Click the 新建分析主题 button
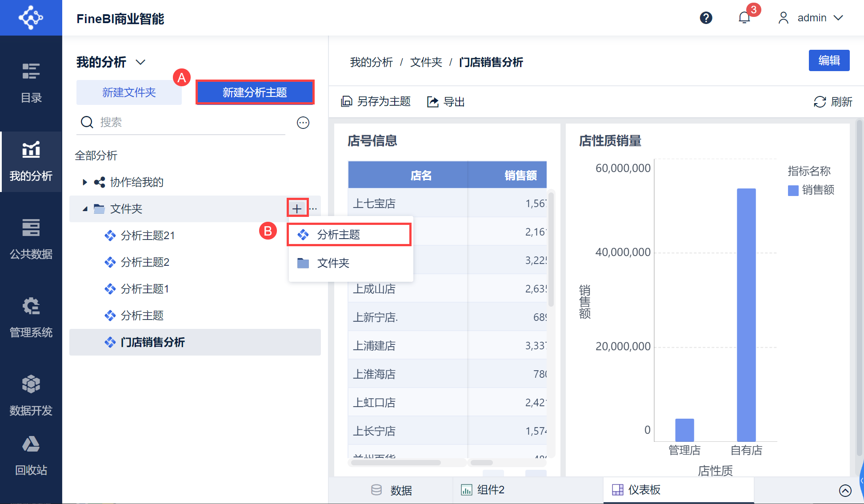 (255, 92)
